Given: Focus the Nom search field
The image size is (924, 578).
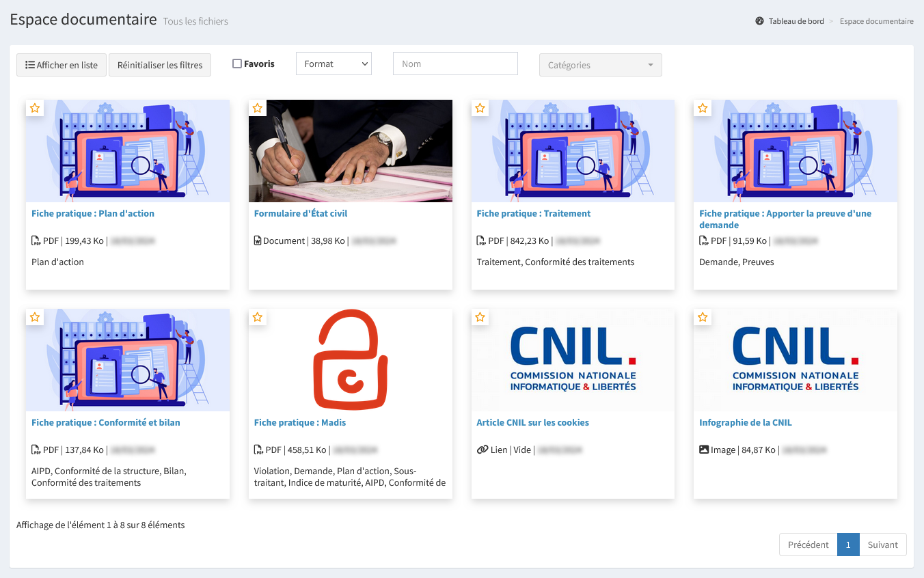Looking at the screenshot, I should pyautogui.click(x=455, y=64).
